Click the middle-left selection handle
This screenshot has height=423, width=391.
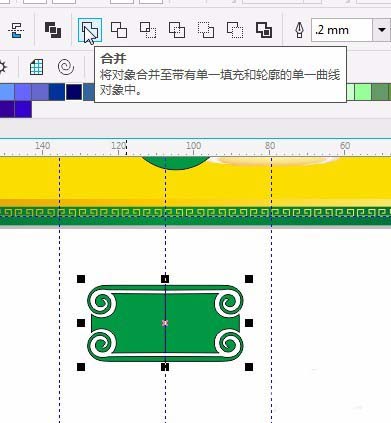pos(81,323)
